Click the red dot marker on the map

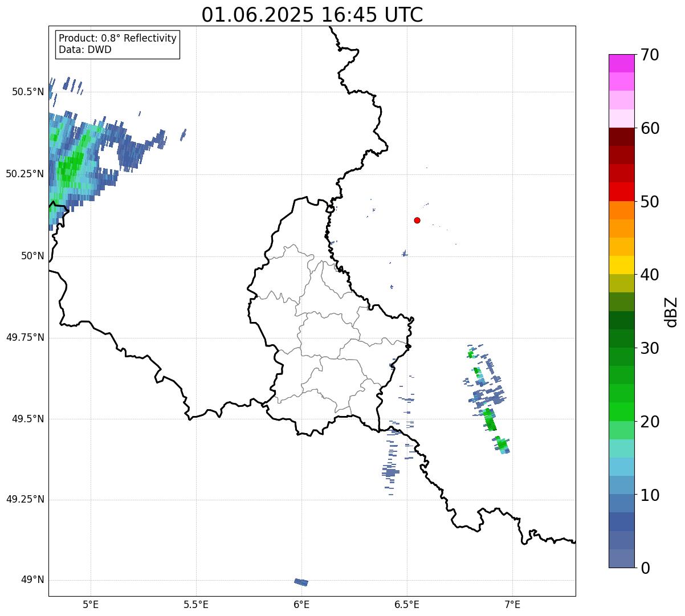[417, 220]
